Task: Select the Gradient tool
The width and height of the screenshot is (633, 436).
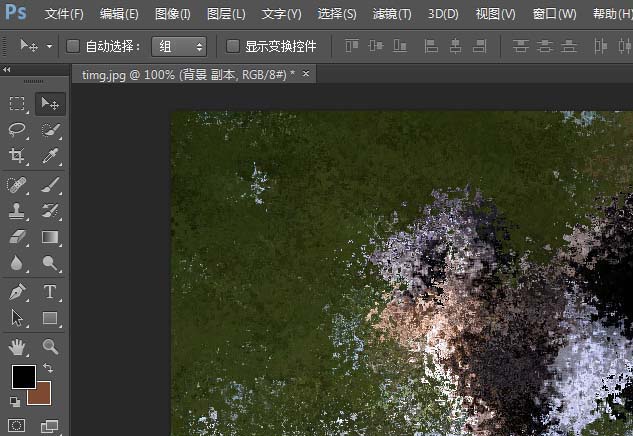Action: pyautogui.click(x=50, y=237)
